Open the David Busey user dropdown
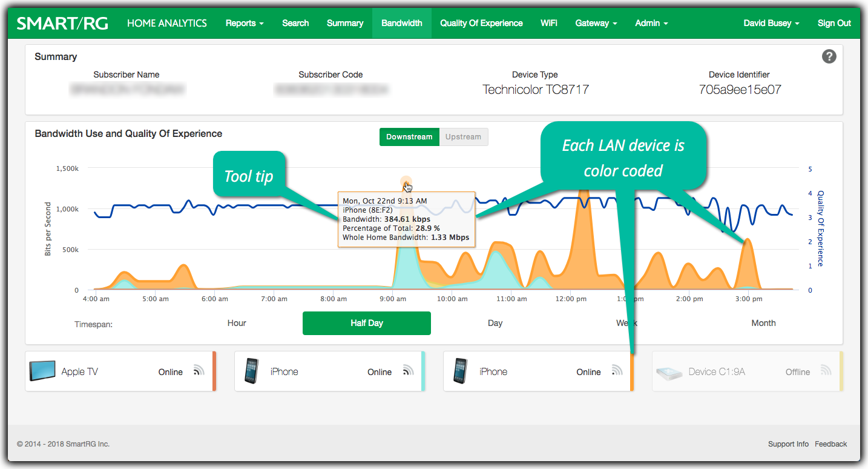This screenshot has height=469, width=868. (x=771, y=23)
